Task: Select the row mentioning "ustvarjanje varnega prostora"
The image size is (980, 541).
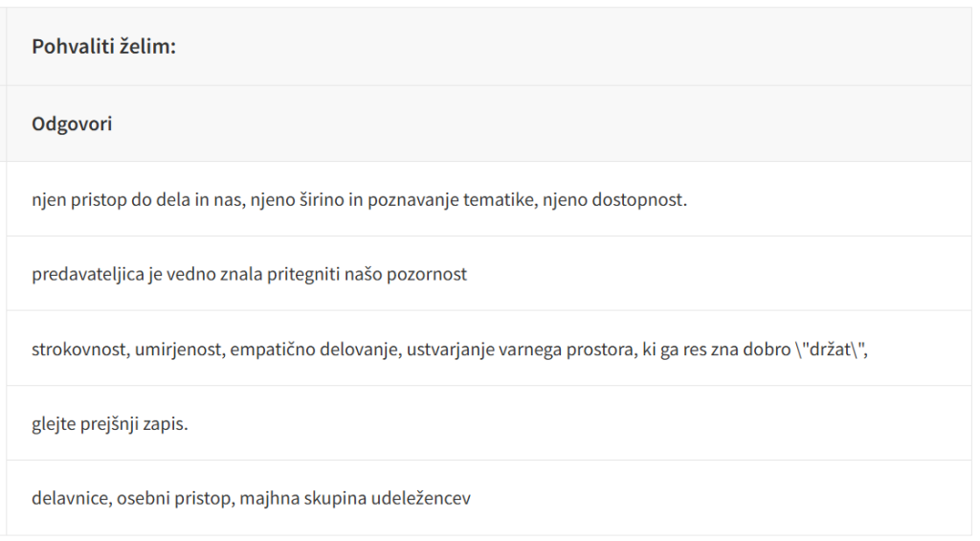Action: pos(450,349)
